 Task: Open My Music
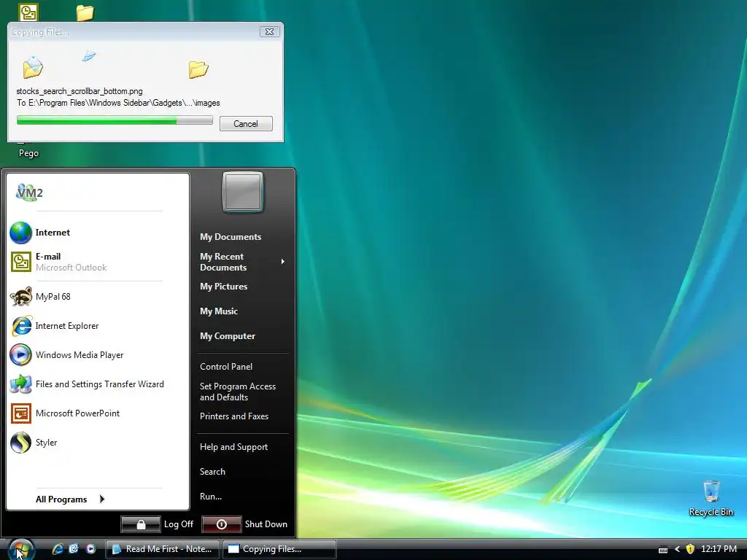[x=219, y=311]
